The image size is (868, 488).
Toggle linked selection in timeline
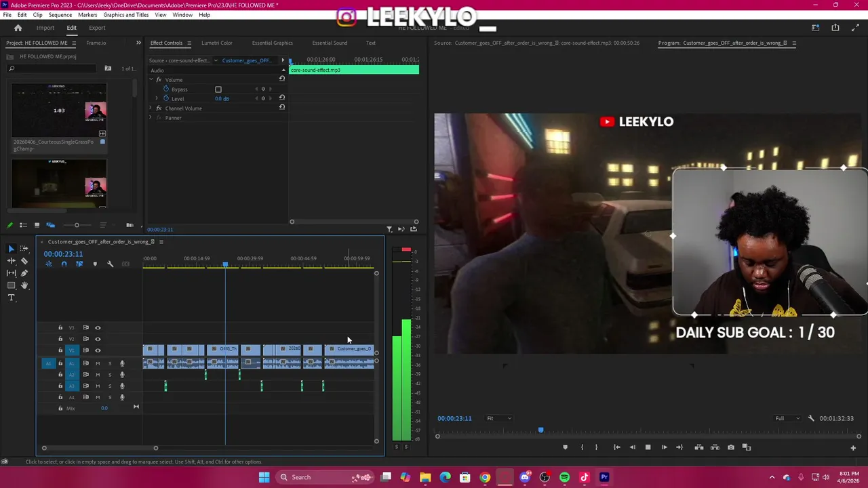click(x=79, y=264)
